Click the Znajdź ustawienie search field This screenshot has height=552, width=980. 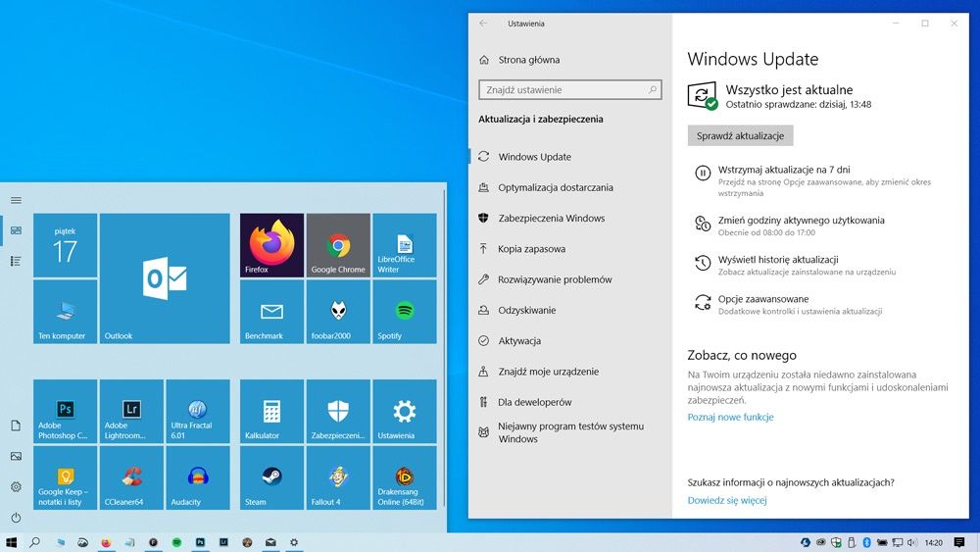click(570, 89)
